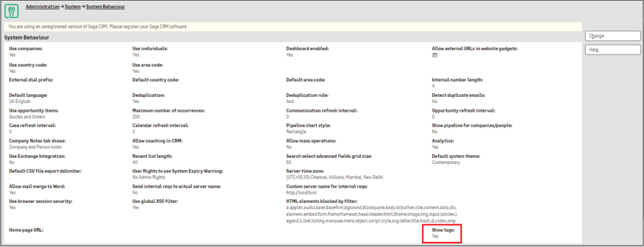
Task: Click the small icon under Allow external URLs
Action: [x=435, y=55]
